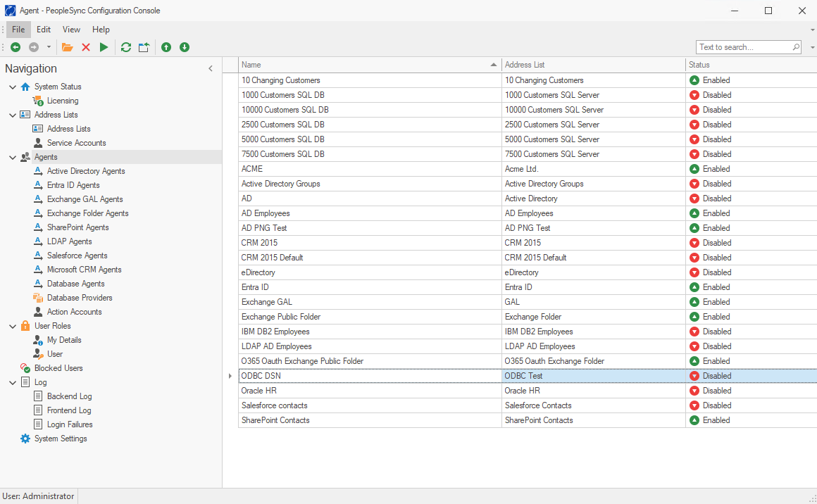Open Microsoft CRM Agents

coord(85,269)
